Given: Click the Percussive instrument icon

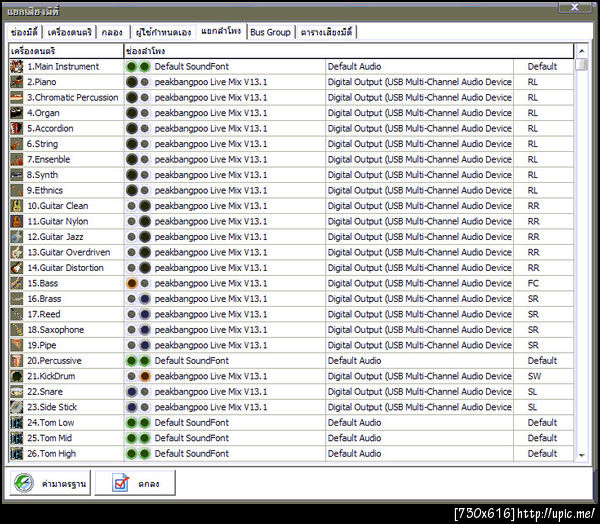Looking at the screenshot, I should (x=16, y=361).
